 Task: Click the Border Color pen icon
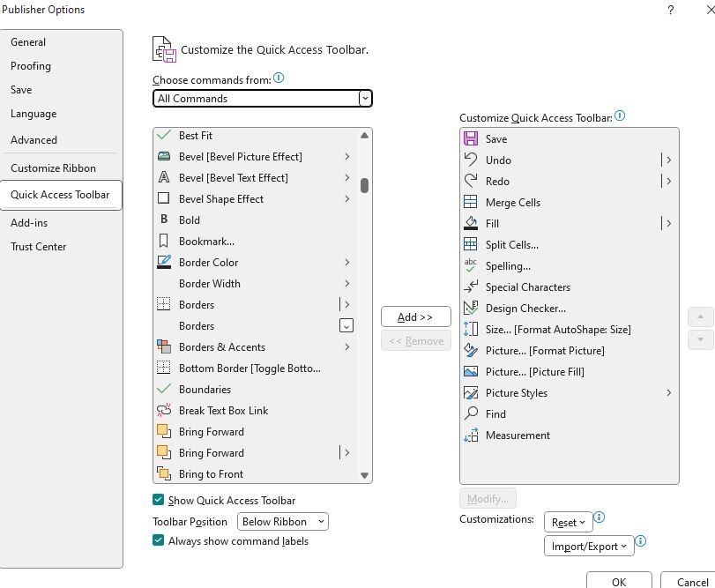pyautogui.click(x=164, y=262)
